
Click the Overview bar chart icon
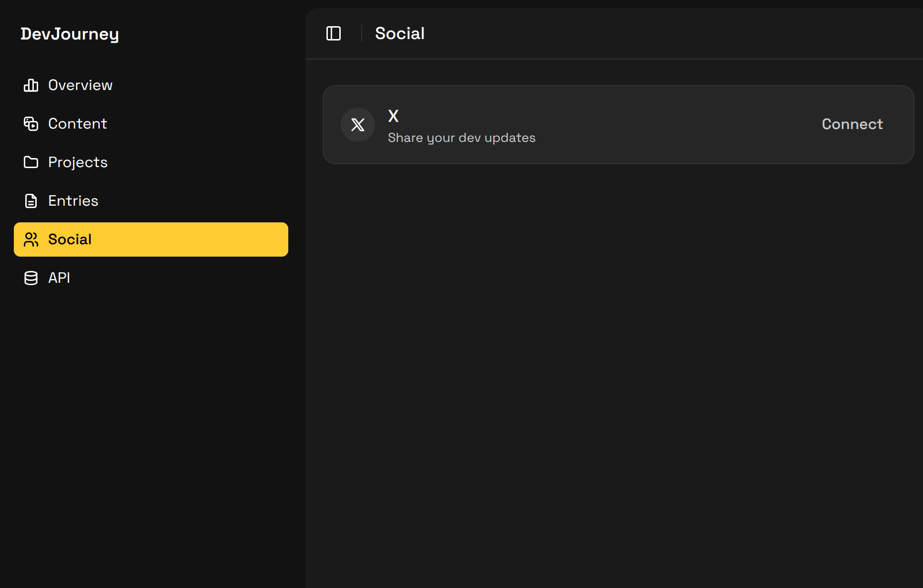pos(31,85)
